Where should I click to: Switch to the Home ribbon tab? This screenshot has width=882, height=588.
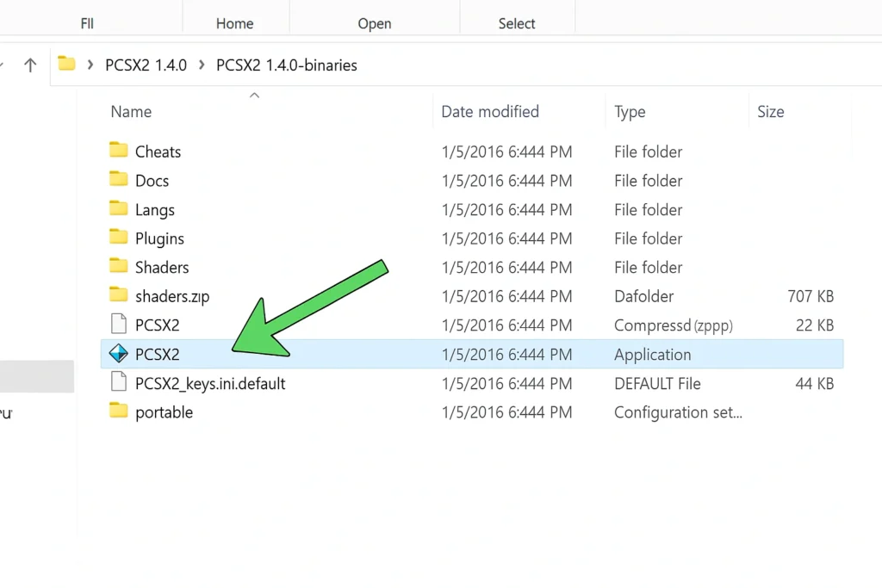tap(234, 23)
